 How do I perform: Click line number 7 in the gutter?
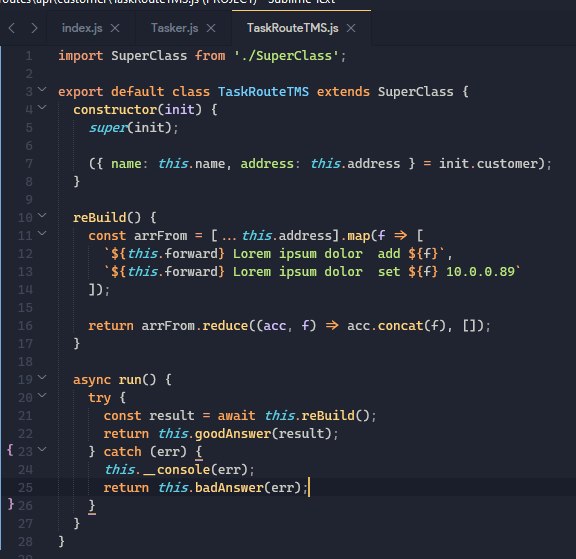point(29,164)
